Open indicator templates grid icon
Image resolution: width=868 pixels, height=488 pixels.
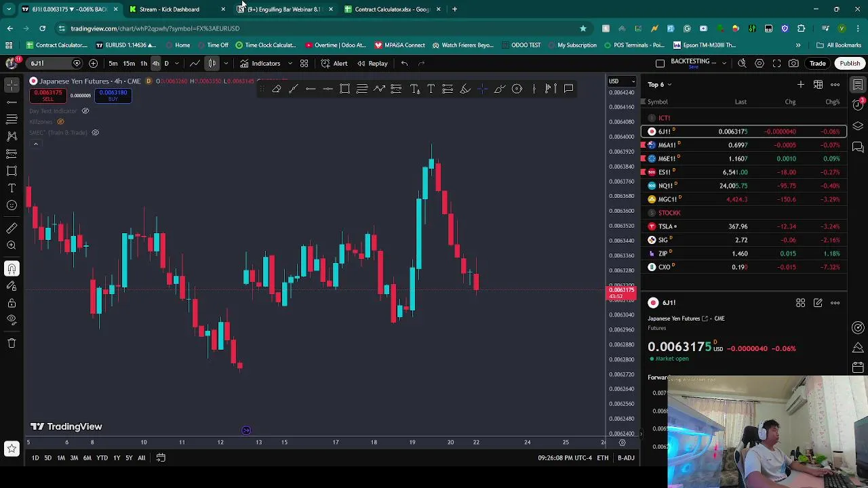pyautogui.click(x=304, y=63)
